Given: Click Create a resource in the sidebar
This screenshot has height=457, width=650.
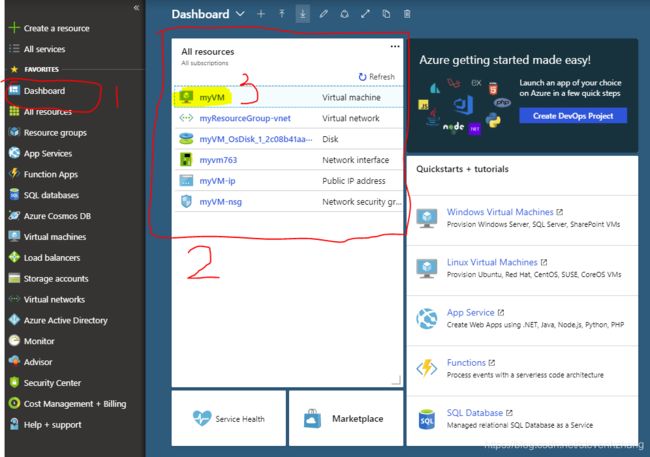Looking at the screenshot, I should pyautogui.click(x=56, y=28).
